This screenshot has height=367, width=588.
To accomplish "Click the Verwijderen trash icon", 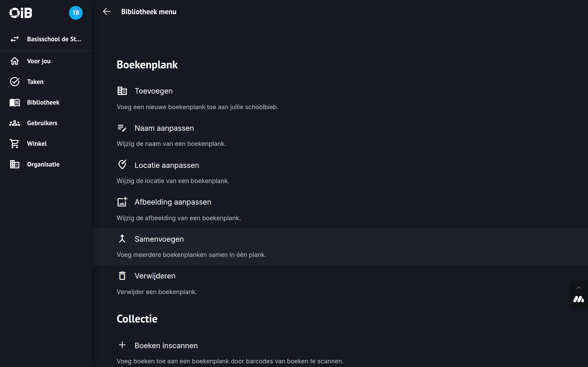I will point(122,276).
